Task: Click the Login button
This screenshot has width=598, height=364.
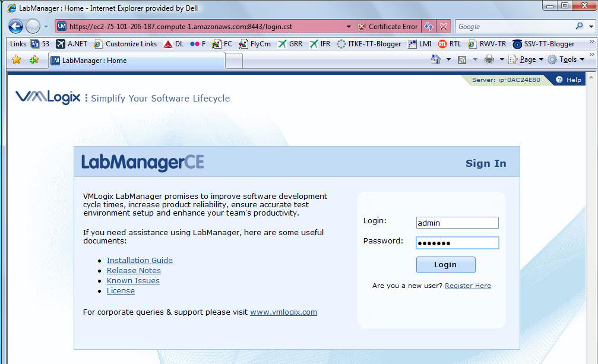Action: pos(445,264)
